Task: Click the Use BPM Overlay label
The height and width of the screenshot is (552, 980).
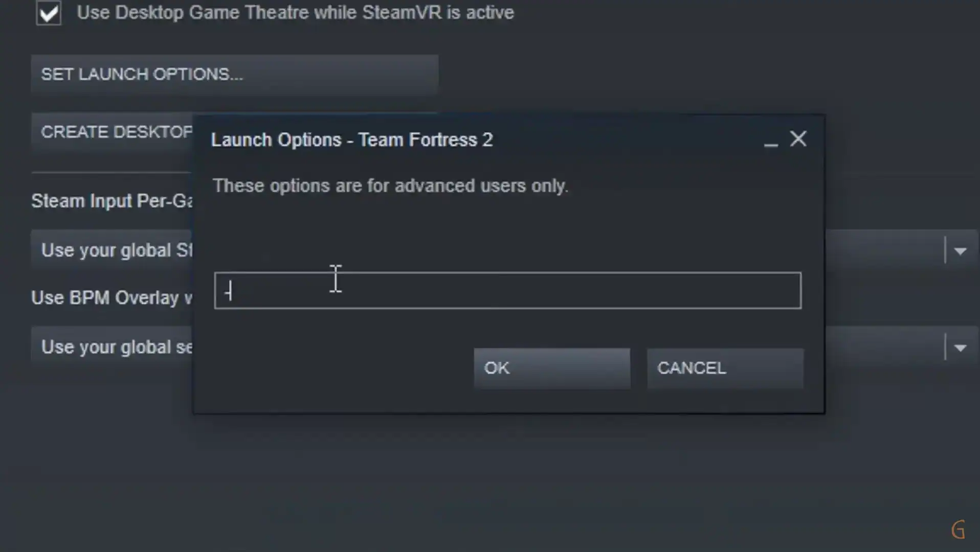Action: point(112,298)
